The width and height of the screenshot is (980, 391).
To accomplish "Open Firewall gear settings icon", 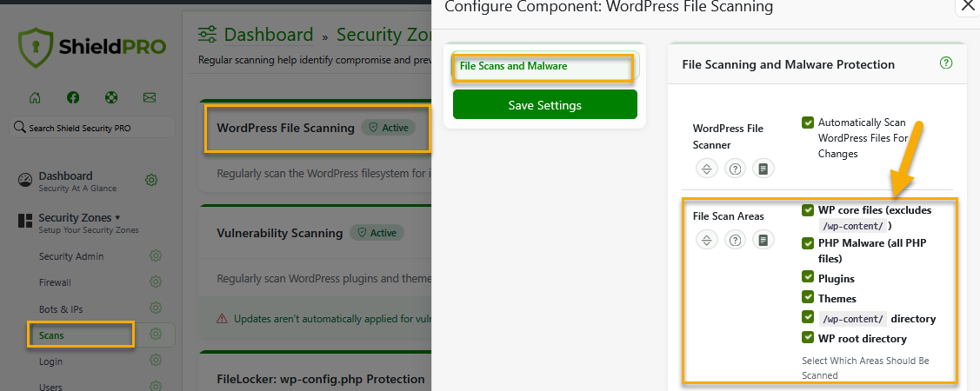I will coord(156,282).
